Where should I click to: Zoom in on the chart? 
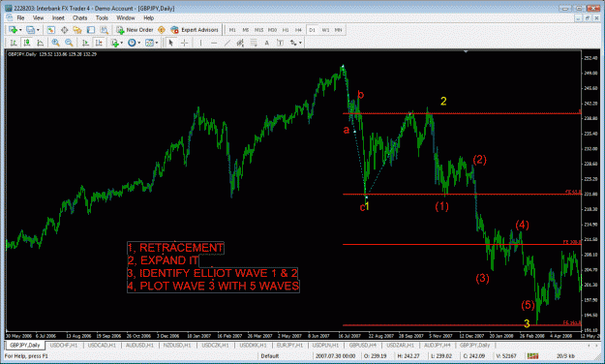55,43
